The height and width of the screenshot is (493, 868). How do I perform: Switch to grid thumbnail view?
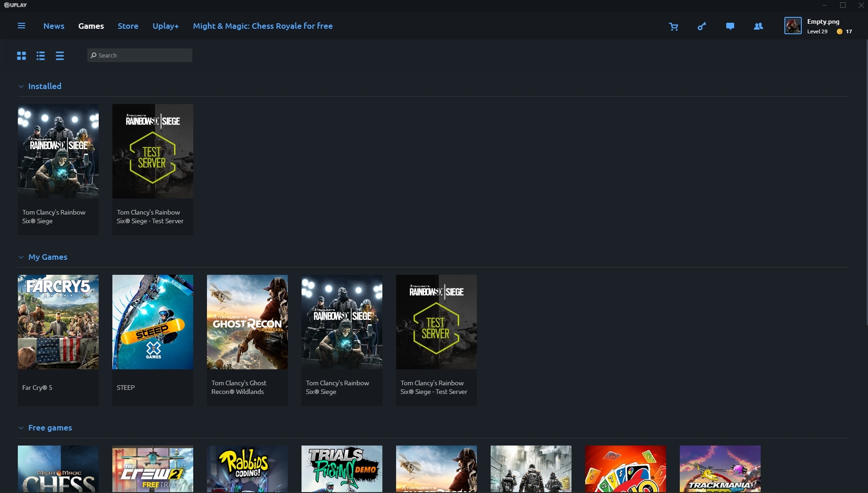point(21,56)
